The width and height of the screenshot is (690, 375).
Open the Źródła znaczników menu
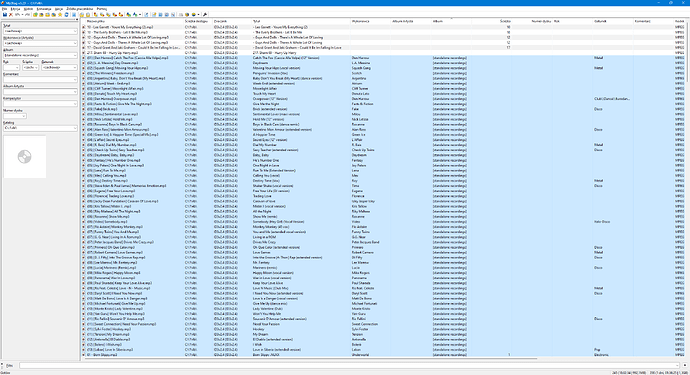click(80, 9)
